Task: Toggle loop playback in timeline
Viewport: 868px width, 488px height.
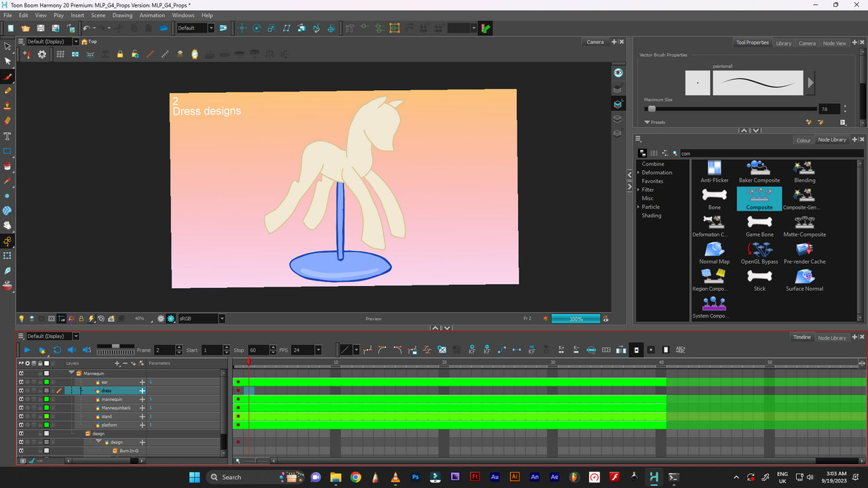Action: [57, 350]
